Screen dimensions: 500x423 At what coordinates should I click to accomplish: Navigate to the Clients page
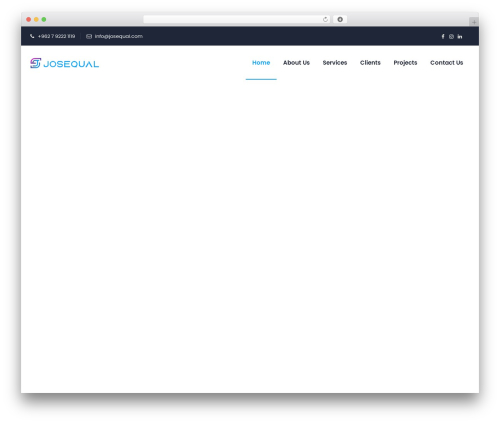point(370,63)
